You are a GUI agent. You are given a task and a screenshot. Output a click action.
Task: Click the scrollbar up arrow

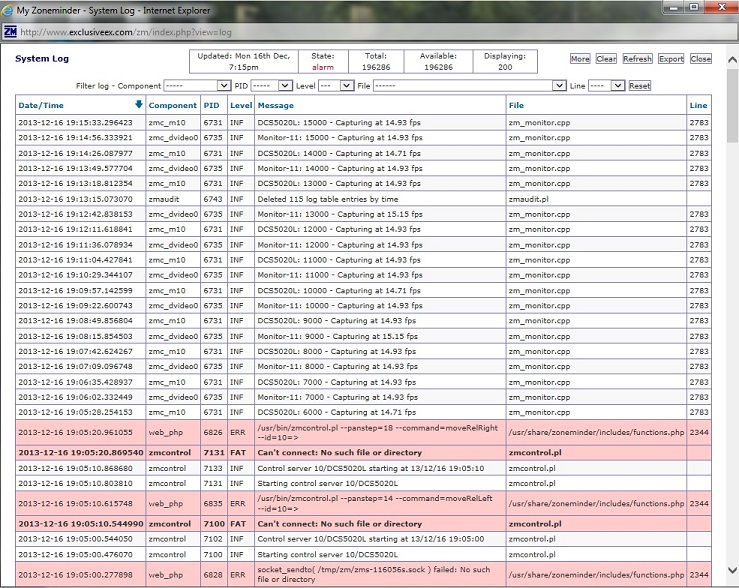pyautogui.click(x=732, y=60)
